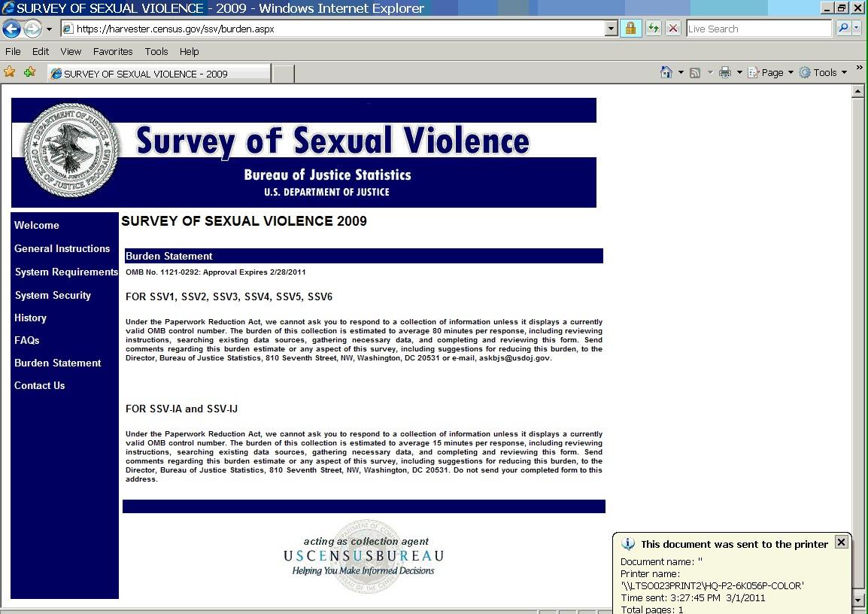The height and width of the screenshot is (614, 868).
Task: Open the address bar history dropdown
Action: pos(611,29)
